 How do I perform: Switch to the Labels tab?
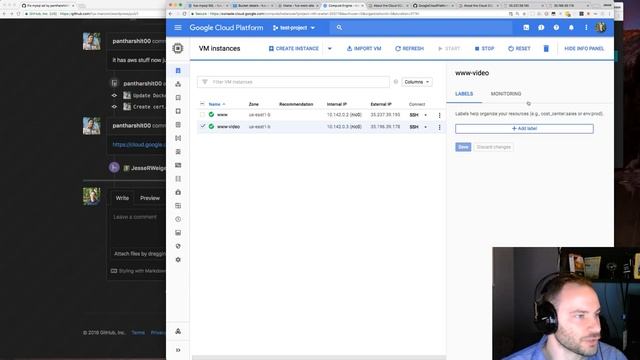(464, 94)
